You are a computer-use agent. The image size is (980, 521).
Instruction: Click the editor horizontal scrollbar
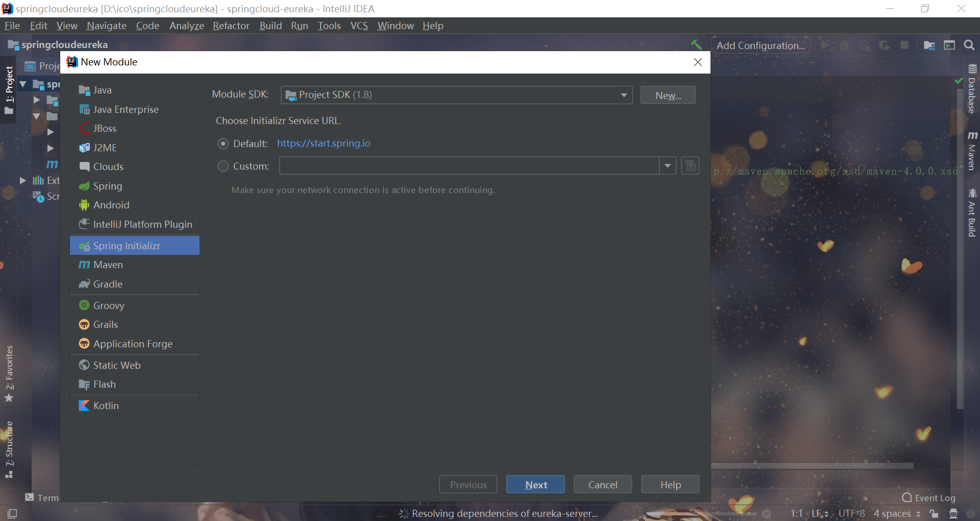tap(812, 465)
